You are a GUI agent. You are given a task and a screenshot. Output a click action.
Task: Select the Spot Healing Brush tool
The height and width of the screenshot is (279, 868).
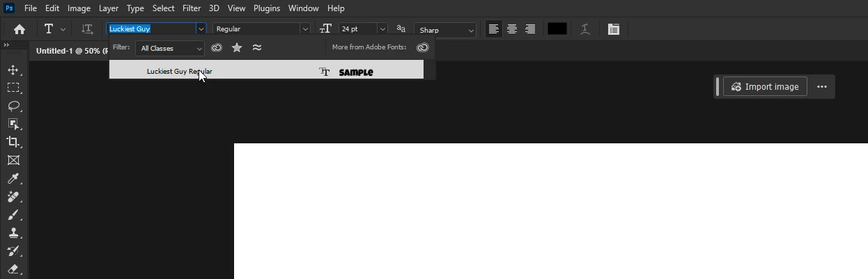pos(13,197)
